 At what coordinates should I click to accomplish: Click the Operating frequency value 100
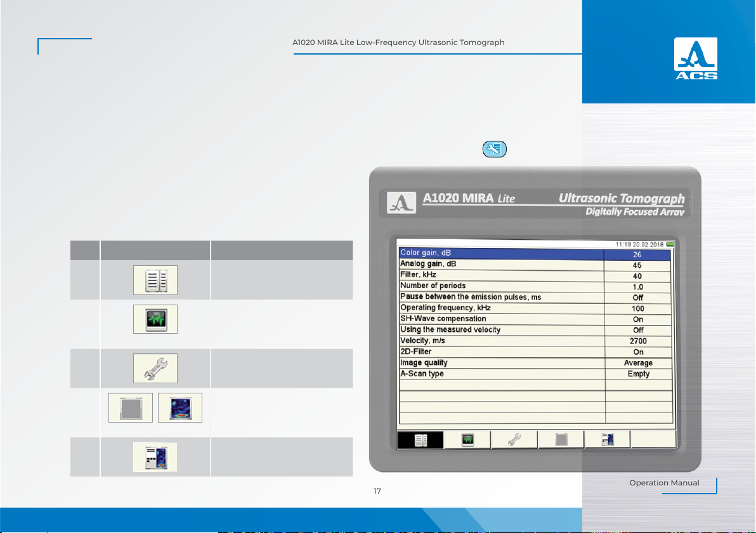tap(638, 309)
